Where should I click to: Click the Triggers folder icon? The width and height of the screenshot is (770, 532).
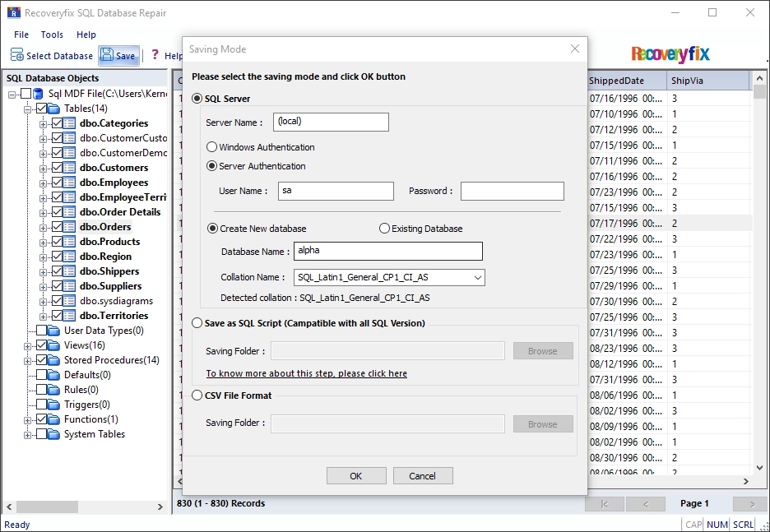click(x=54, y=405)
